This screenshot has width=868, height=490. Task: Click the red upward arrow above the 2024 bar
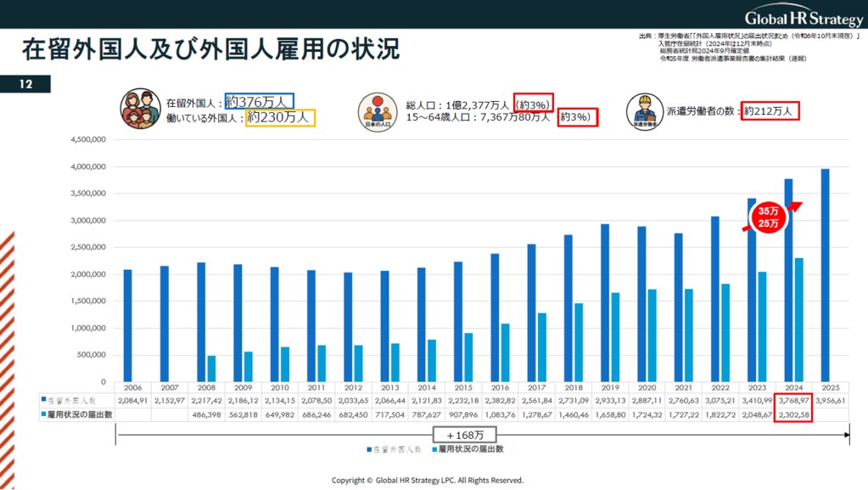(x=794, y=206)
